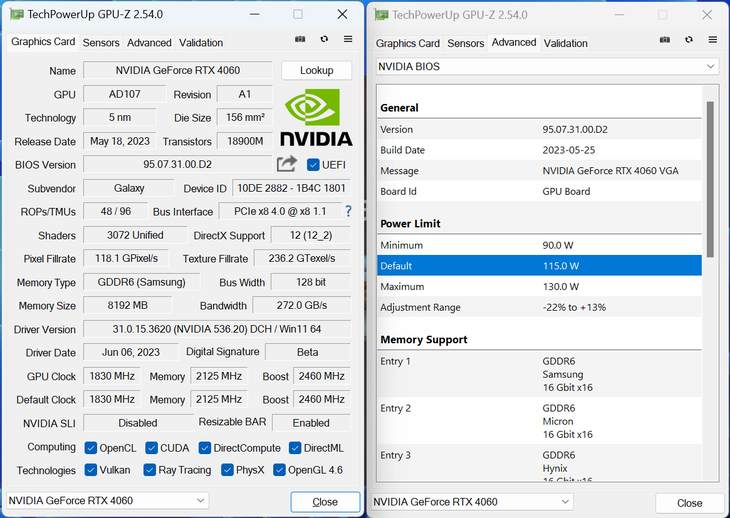Click the BIOS share/export arrow icon
Screen dimensions: 730x518
coord(287,164)
